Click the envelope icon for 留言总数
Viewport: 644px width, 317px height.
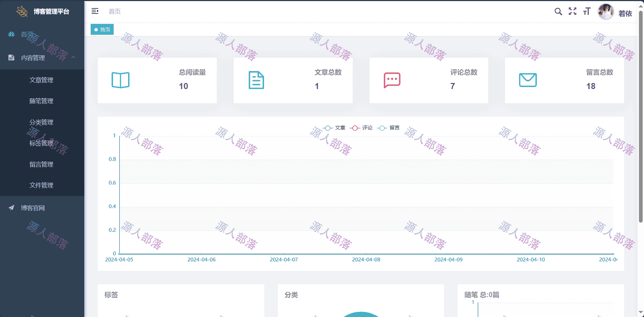tap(528, 80)
